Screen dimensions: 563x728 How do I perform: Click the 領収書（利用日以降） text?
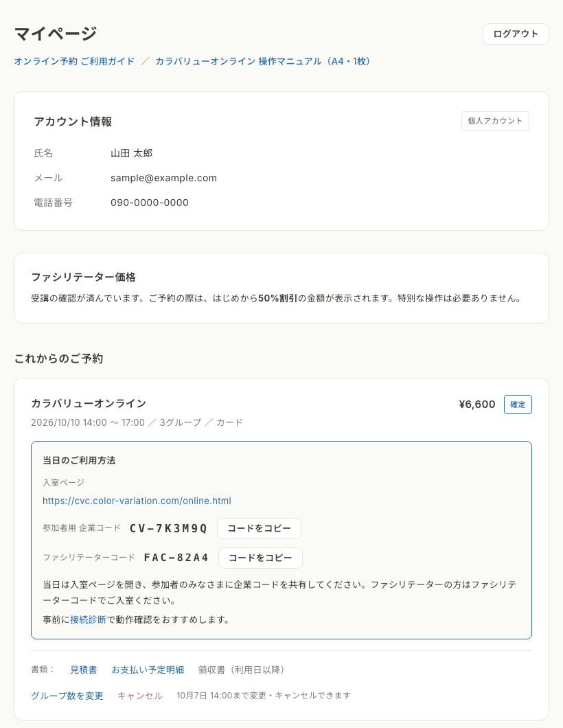242,670
